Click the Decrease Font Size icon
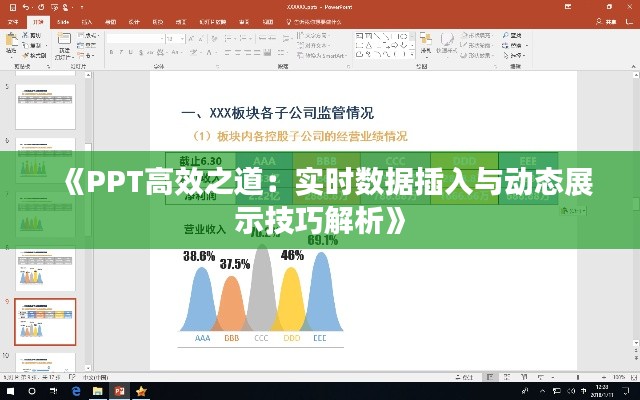640x400 pixels. 201,39
